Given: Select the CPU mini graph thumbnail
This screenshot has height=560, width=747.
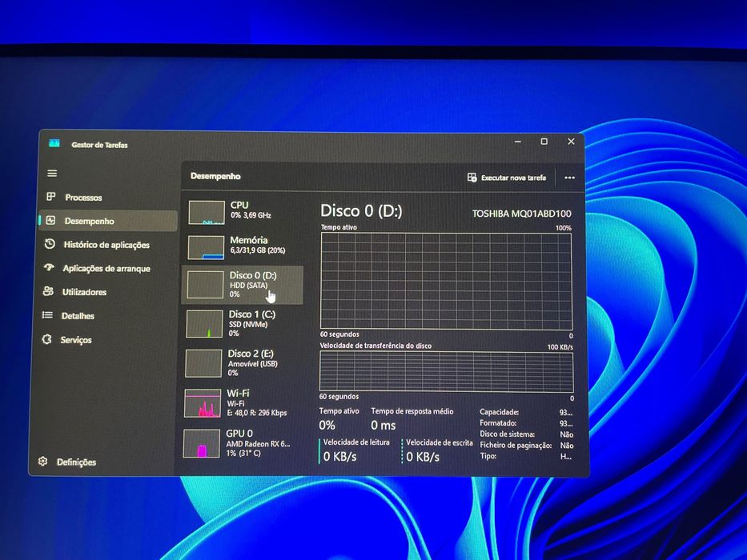Looking at the screenshot, I should coord(207,212).
